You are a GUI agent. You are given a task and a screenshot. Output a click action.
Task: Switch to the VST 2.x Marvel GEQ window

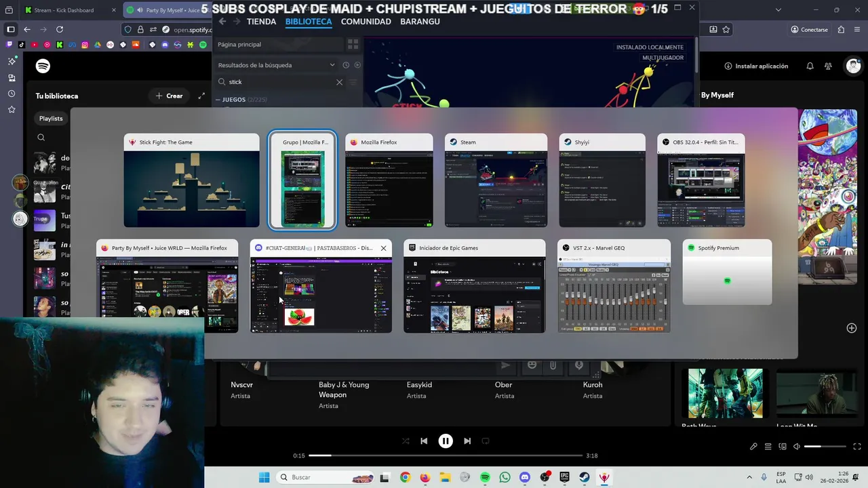[614, 286]
